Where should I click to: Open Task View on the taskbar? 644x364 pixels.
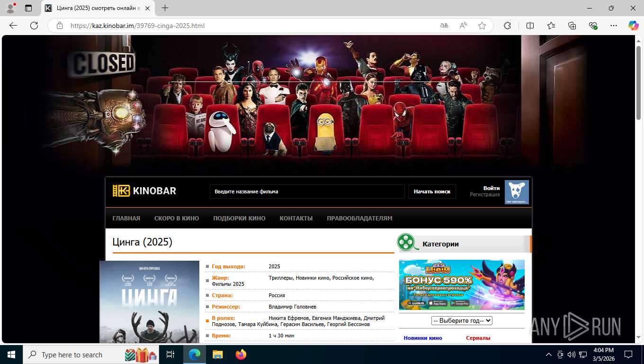pyautogui.click(x=170, y=355)
